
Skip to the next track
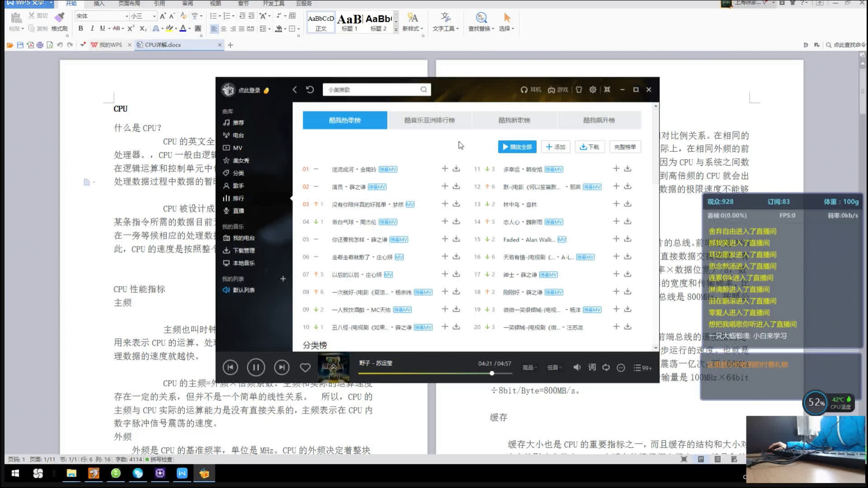pos(282,367)
